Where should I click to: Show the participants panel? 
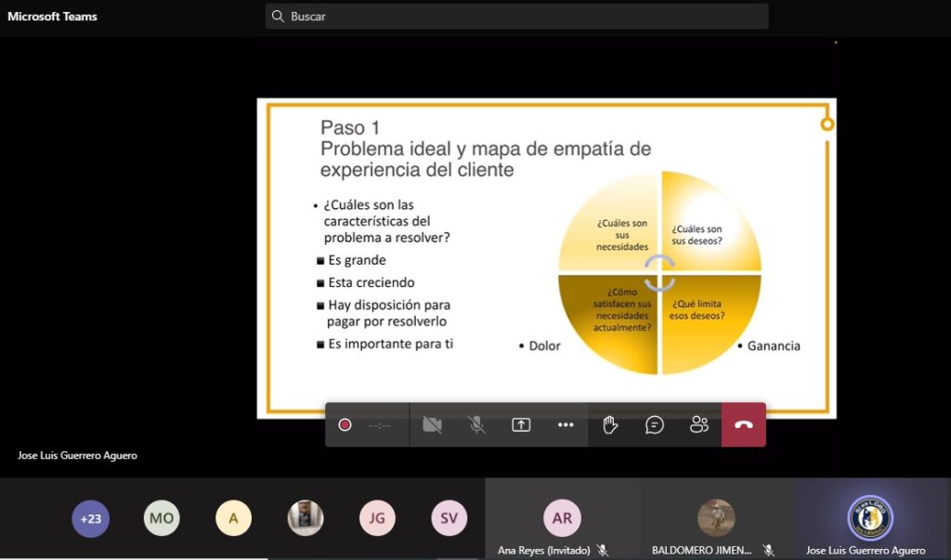(699, 424)
